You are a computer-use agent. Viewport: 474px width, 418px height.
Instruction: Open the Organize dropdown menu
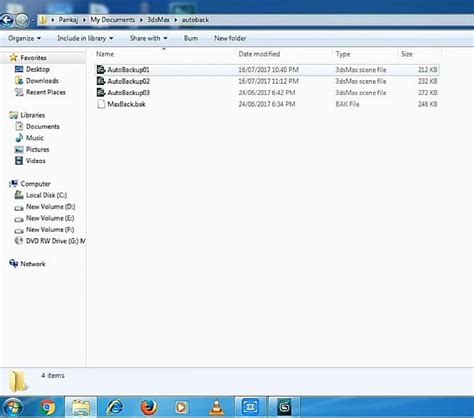[x=24, y=38]
